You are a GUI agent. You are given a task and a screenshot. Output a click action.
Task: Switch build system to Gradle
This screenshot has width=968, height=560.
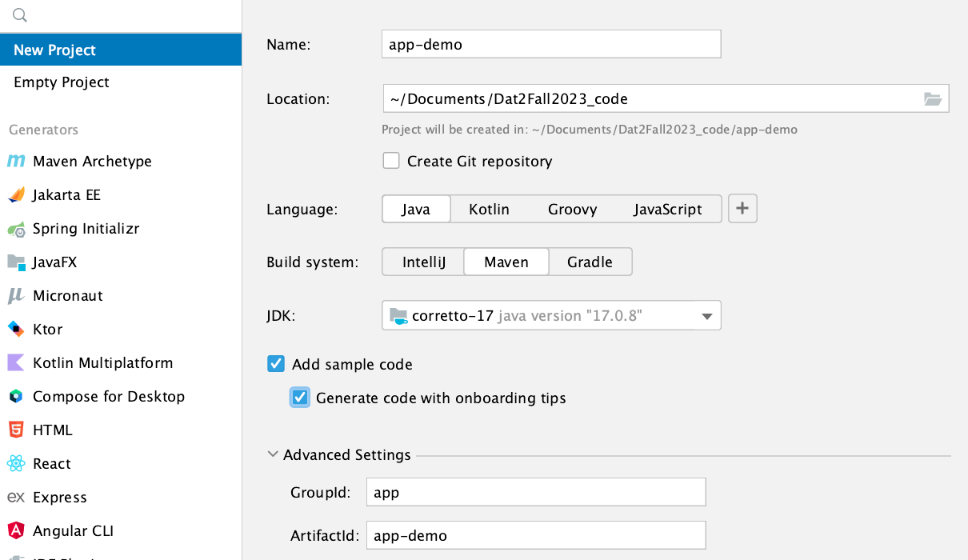[590, 262]
